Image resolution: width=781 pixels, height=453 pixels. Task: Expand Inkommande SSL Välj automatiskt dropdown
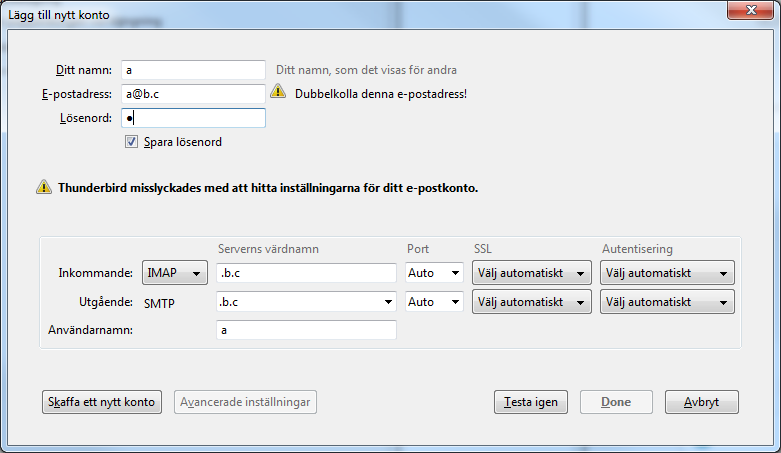(x=532, y=273)
